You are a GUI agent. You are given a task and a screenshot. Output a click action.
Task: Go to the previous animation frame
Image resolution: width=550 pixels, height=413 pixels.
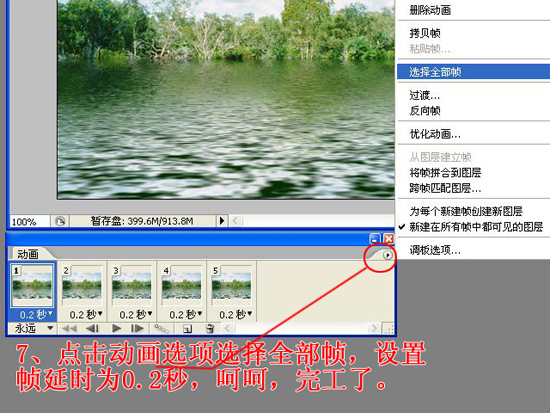[92, 328]
